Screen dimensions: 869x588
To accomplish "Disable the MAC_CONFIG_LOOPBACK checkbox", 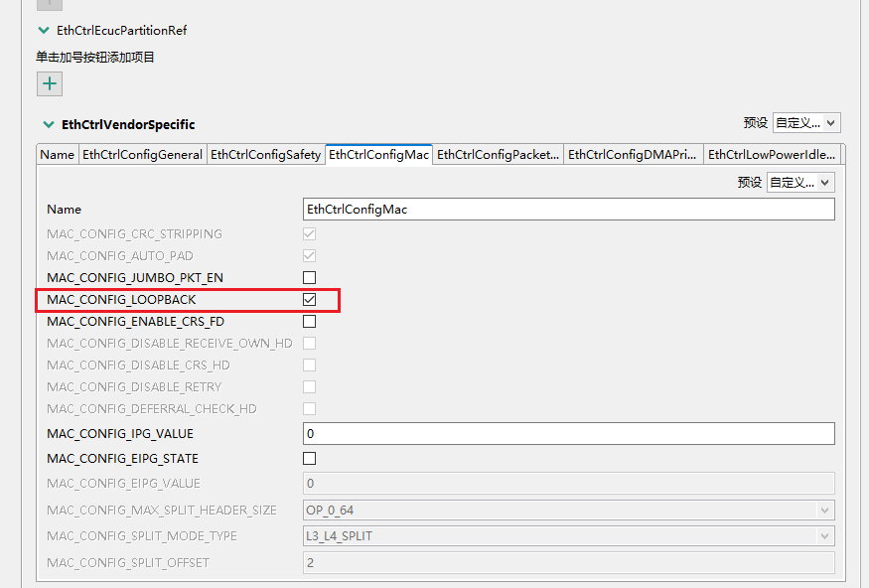I will [x=309, y=299].
